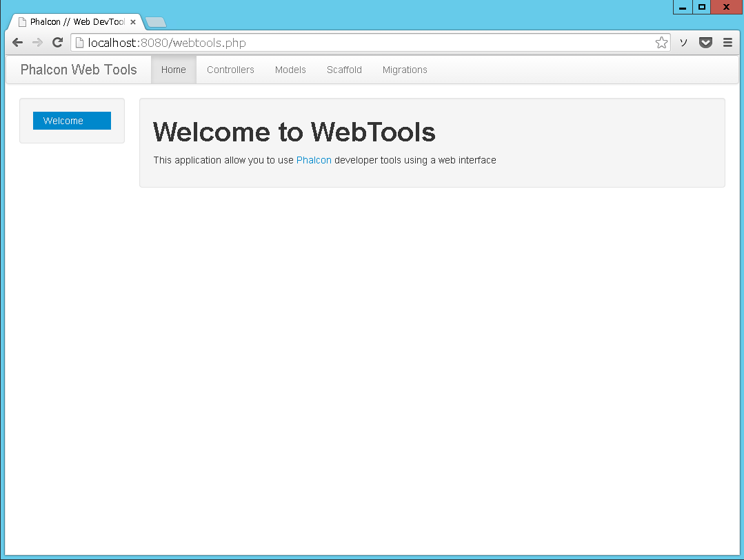Open the Controllers nav item
The image size is (744, 560).
click(x=230, y=70)
